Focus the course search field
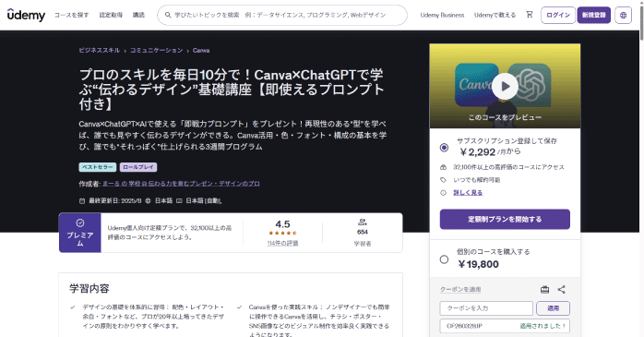 pyautogui.click(x=282, y=15)
